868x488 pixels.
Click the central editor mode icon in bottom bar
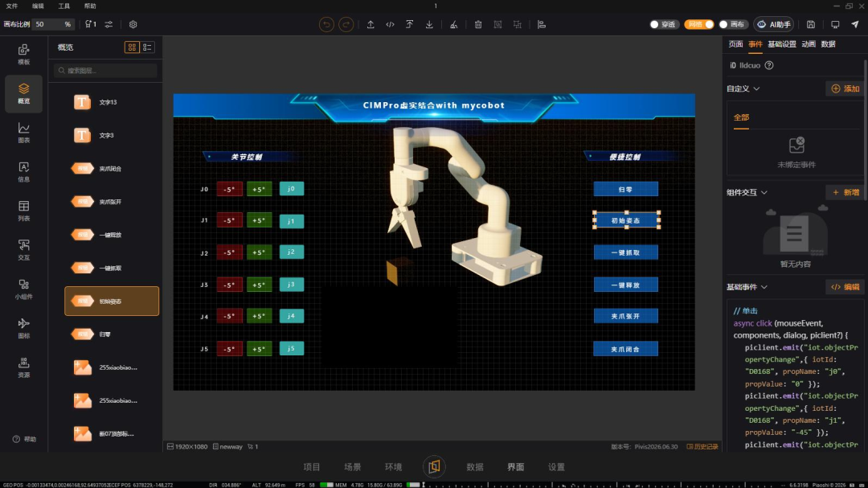click(x=434, y=467)
